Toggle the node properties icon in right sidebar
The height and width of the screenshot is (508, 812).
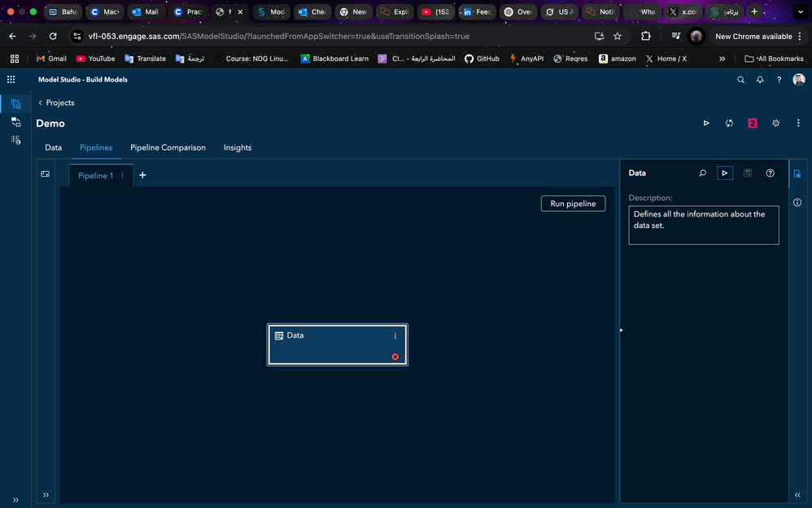pos(797,174)
